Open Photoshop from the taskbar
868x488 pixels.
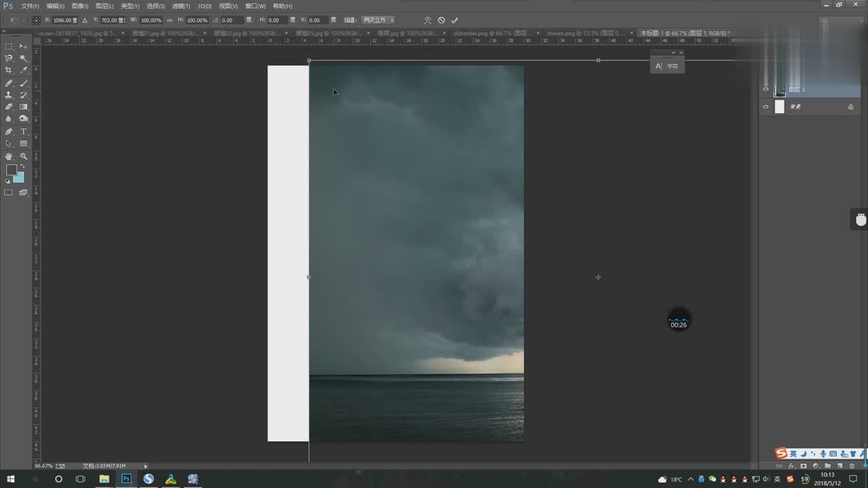[x=126, y=479]
